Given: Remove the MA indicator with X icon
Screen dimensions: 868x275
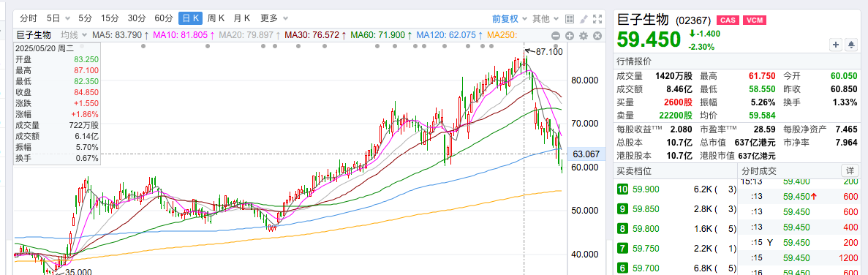Looking at the screenshot, I should click(597, 36).
